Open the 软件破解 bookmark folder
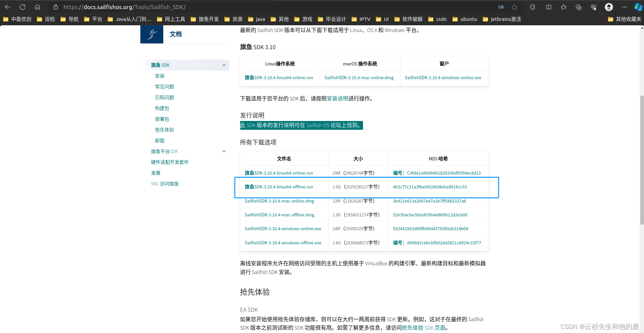 tap(409, 19)
